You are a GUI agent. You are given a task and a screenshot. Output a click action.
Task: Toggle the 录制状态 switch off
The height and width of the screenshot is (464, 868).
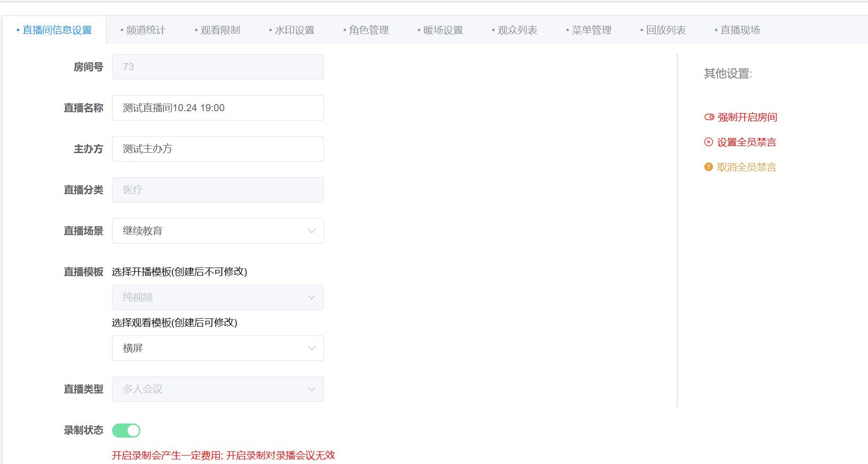point(126,431)
